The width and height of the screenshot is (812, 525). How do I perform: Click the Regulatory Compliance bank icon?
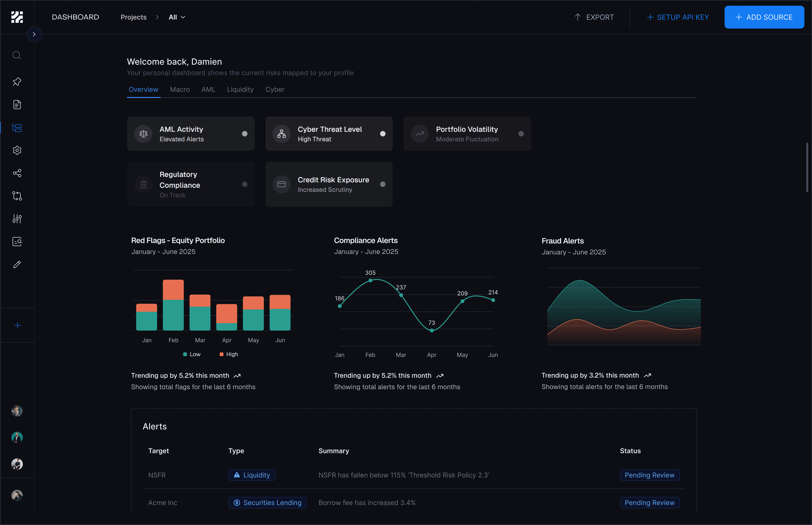pos(143,184)
